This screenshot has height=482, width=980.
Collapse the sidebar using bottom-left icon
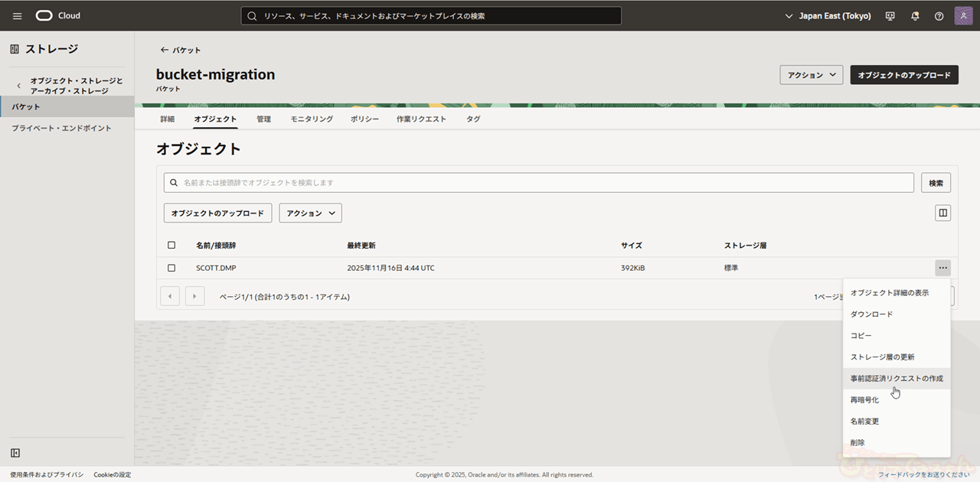click(15, 453)
